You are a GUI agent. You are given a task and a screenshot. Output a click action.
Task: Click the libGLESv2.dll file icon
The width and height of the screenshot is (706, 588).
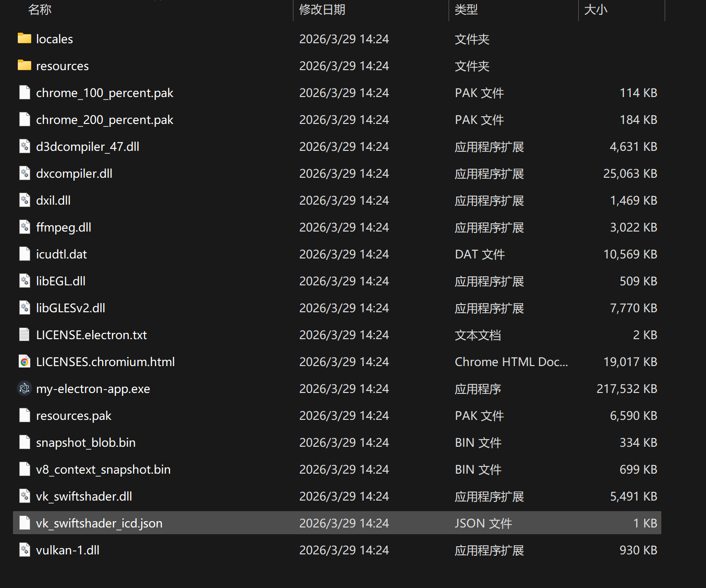pyautogui.click(x=24, y=307)
